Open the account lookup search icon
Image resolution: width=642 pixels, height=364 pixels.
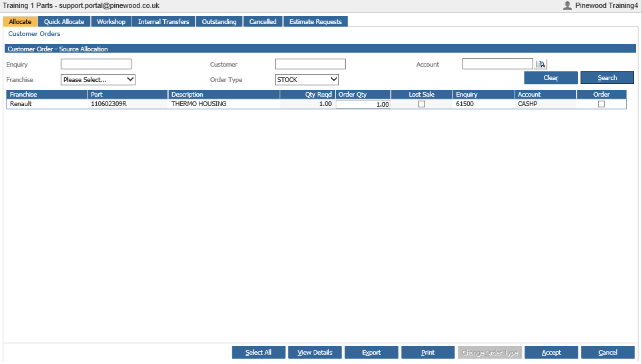coord(541,64)
